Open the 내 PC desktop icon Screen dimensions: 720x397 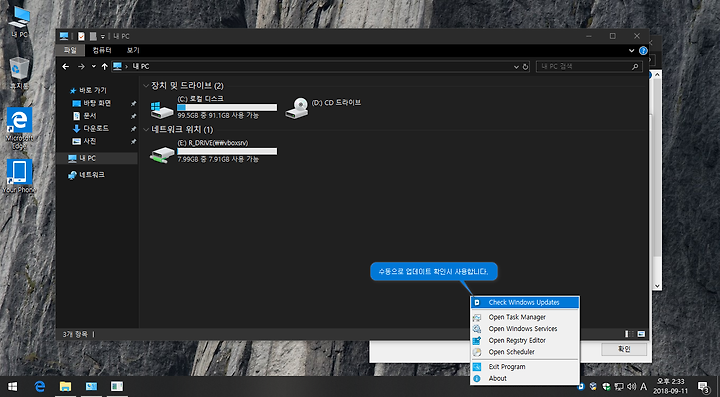coord(19,22)
